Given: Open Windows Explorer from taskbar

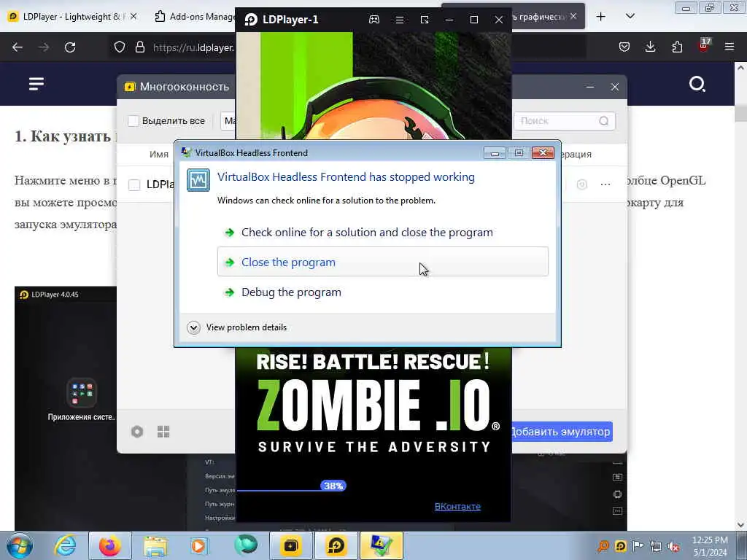Looking at the screenshot, I should [155, 545].
